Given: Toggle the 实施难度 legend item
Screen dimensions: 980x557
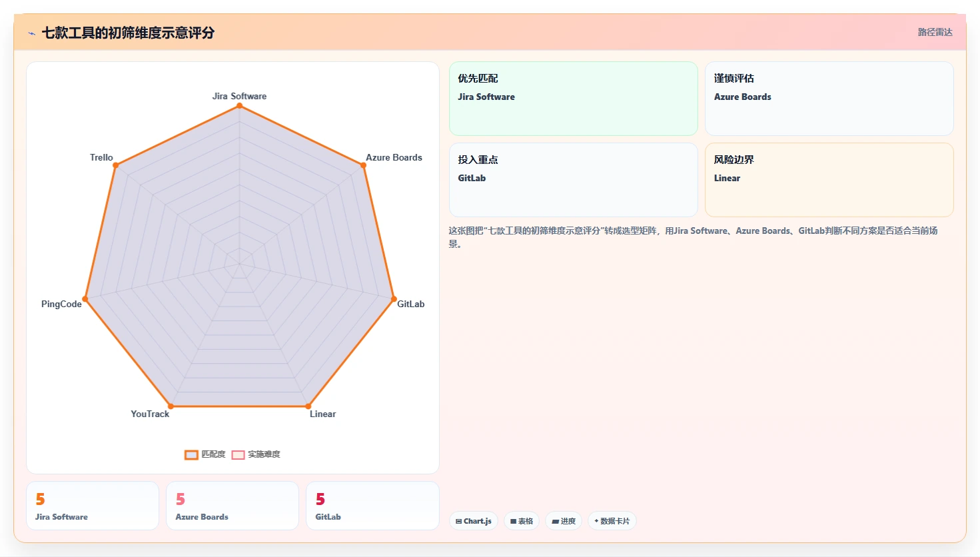Looking at the screenshot, I should tap(256, 454).
